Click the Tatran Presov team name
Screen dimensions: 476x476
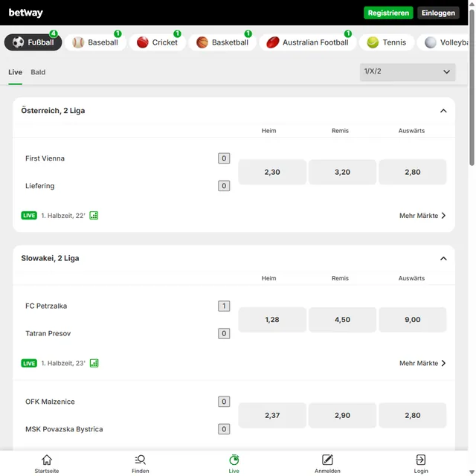tap(48, 333)
